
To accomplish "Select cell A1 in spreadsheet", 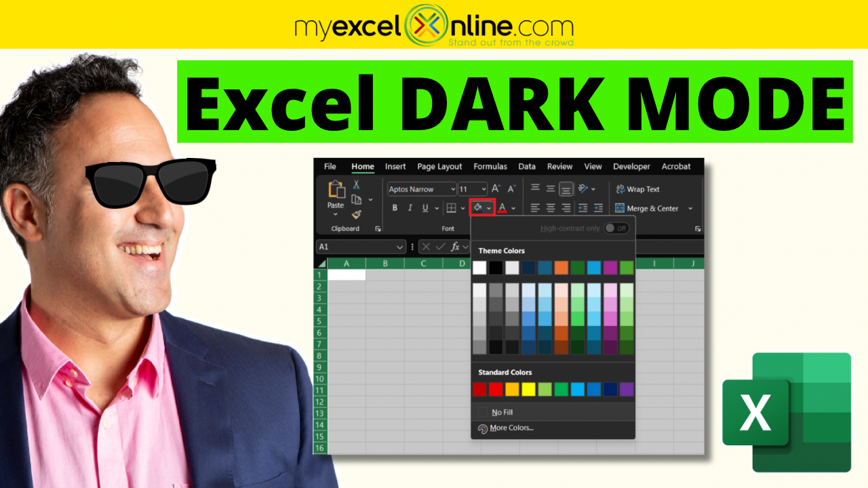I will point(347,275).
